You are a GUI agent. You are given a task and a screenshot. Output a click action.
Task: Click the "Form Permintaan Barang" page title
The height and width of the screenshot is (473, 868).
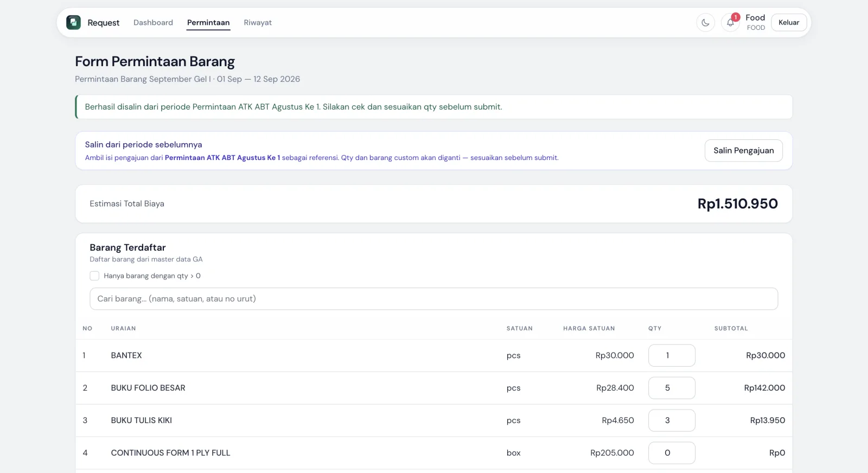click(x=155, y=61)
